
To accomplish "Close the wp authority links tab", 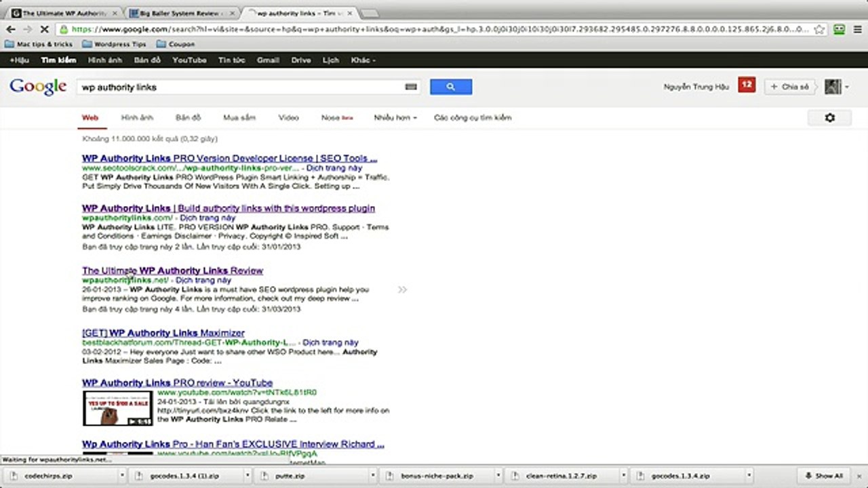I will pyautogui.click(x=351, y=13).
